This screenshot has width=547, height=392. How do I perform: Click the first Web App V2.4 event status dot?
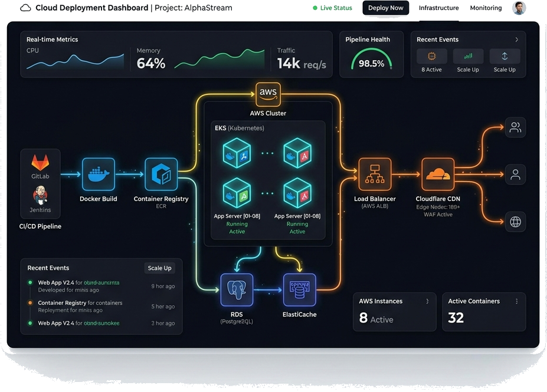(30, 282)
